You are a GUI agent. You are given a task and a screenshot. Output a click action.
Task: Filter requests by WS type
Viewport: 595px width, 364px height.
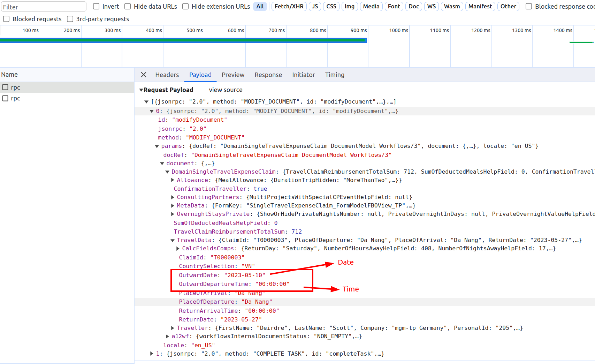coord(431,6)
